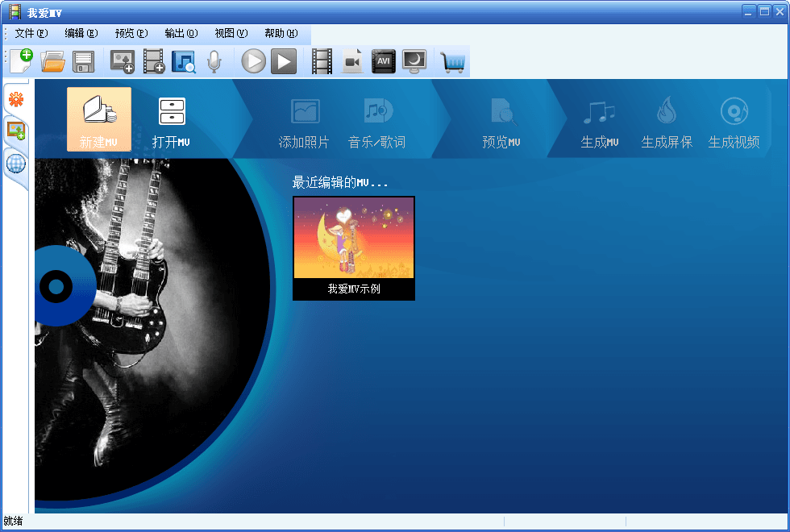Screen dimensions: 790x532
Task: Click the 生成屏保 flame icon
Action: point(666,110)
